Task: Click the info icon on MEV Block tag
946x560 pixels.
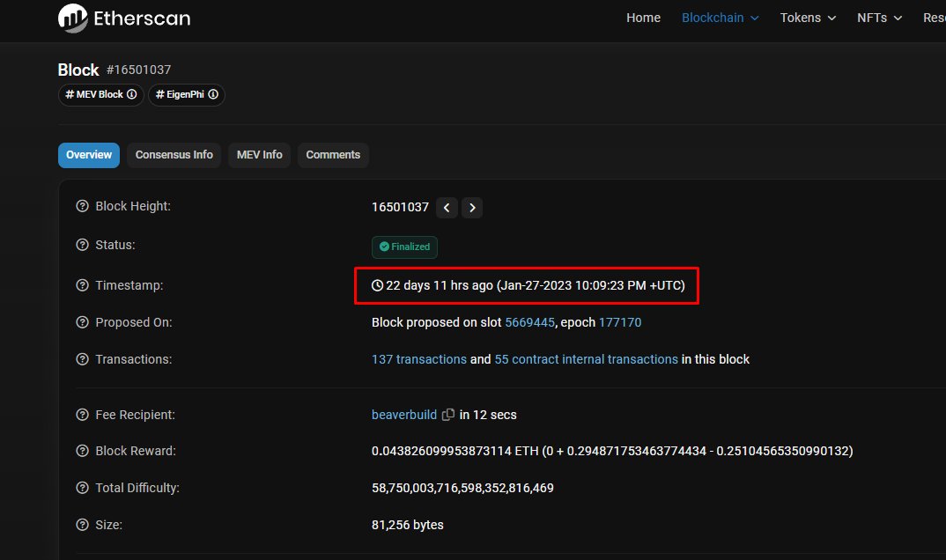Action: [131, 94]
